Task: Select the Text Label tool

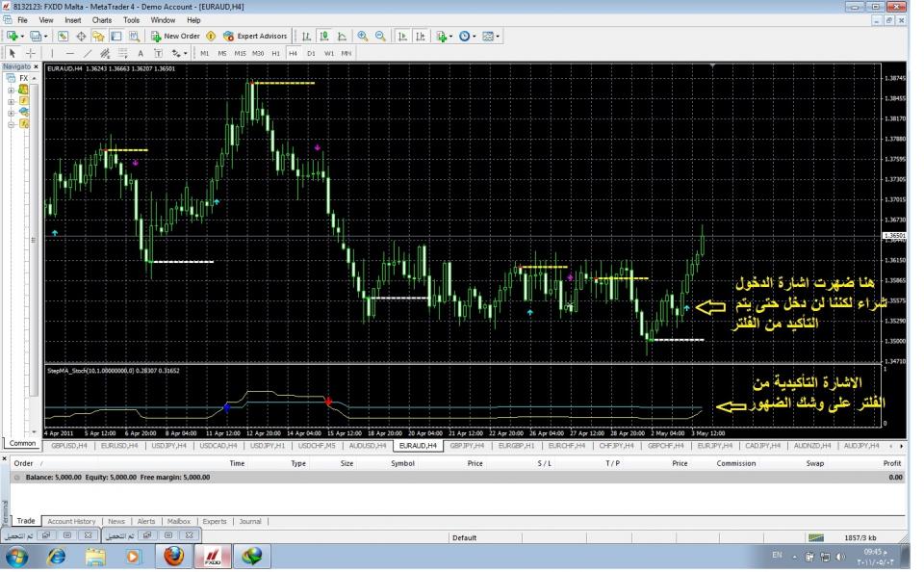Action: click(x=158, y=53)
